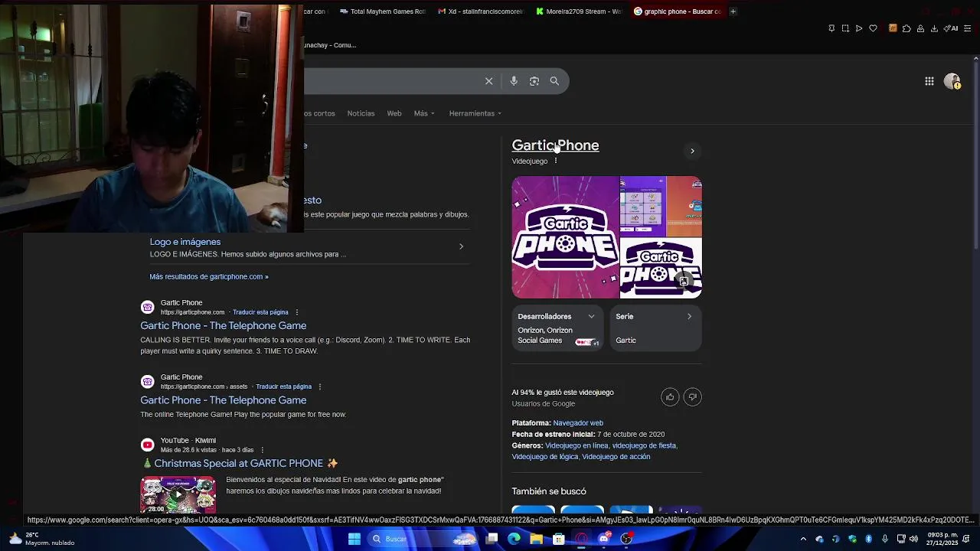Switch to Total Mayhem Games tab
The height and width of the screenshot is (551, 980).
[382, 11]
